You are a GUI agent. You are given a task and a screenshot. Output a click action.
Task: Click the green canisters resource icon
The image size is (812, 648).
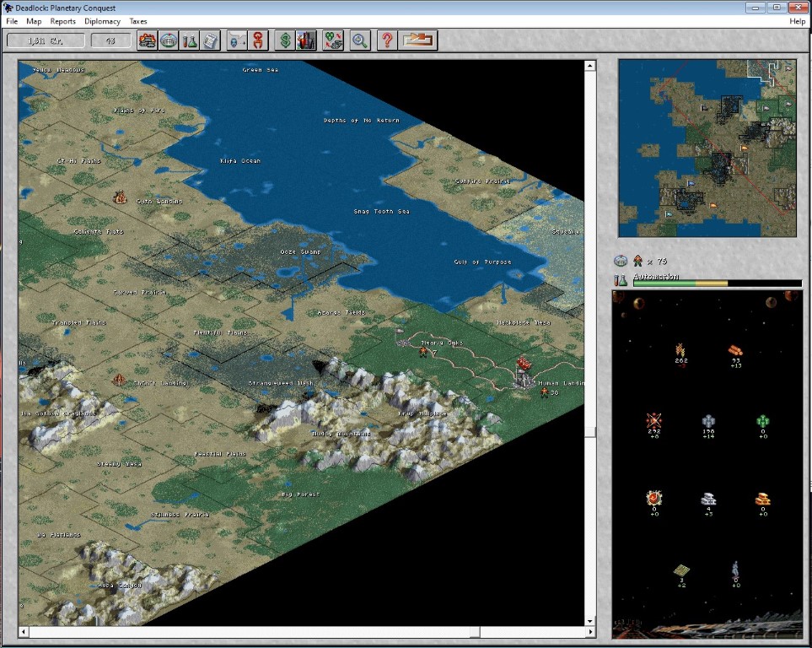762,421
